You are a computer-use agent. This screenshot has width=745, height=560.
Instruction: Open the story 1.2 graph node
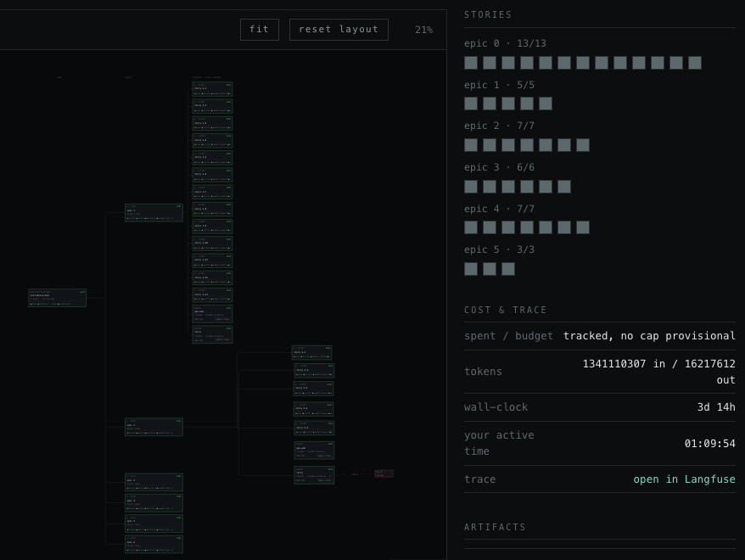(x=314, y=371)
